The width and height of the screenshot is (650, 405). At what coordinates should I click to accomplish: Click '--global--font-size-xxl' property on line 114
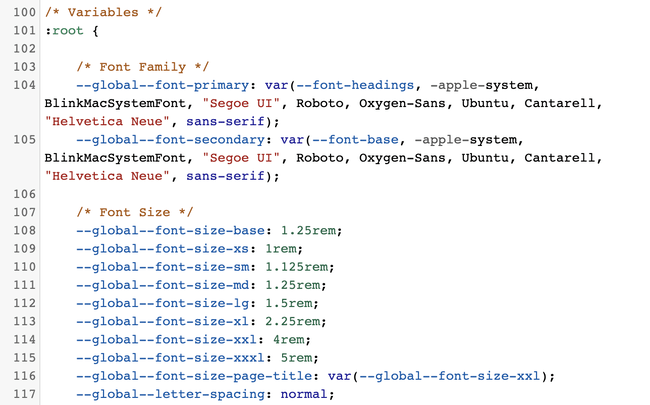[166, 340]
